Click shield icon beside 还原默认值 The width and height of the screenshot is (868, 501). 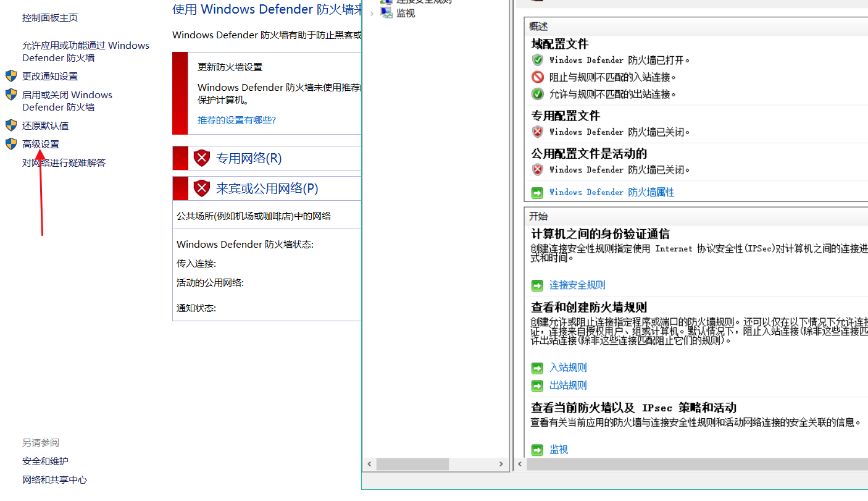tap(11, 125)
